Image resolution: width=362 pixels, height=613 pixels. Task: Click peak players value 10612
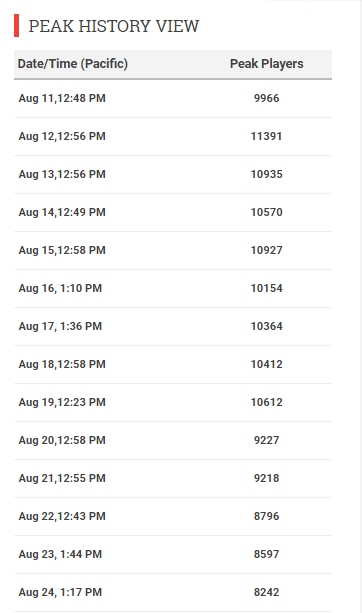[x=267, y=402]
